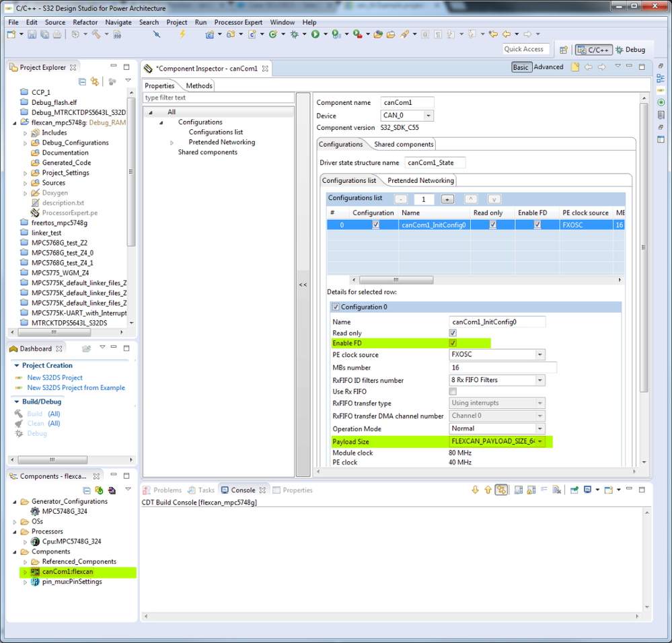The image size is (672, 643).
Task: Click the yellow lightning bolt flash icon
Action: pyautogui.click(x=182, y=34)
